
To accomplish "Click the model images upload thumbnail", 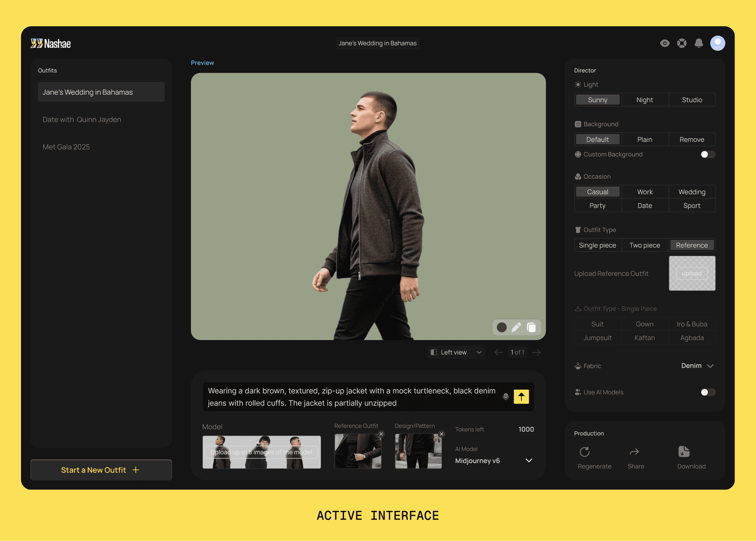I will pos(261,452).
